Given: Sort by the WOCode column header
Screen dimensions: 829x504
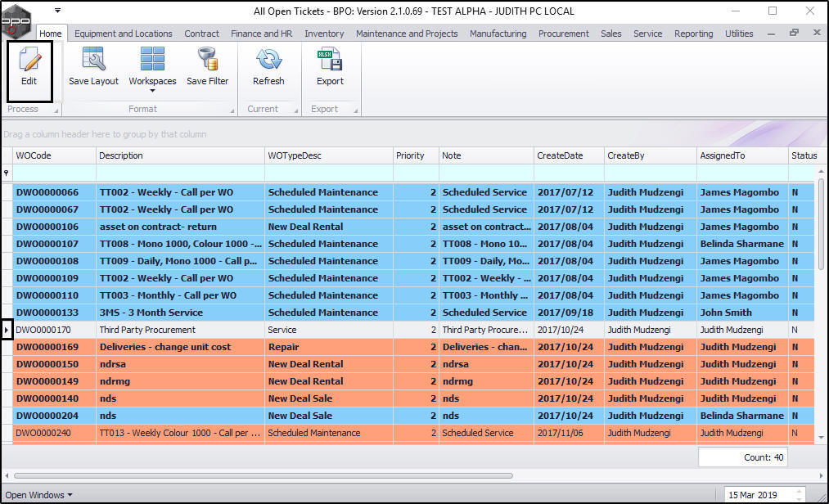Looking at the screenshot, I should tap(55, 155).
